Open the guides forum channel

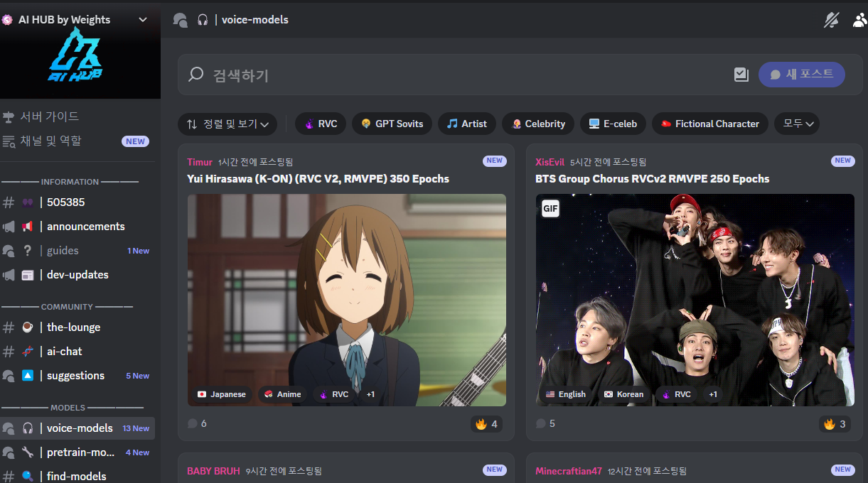point(77,251)
